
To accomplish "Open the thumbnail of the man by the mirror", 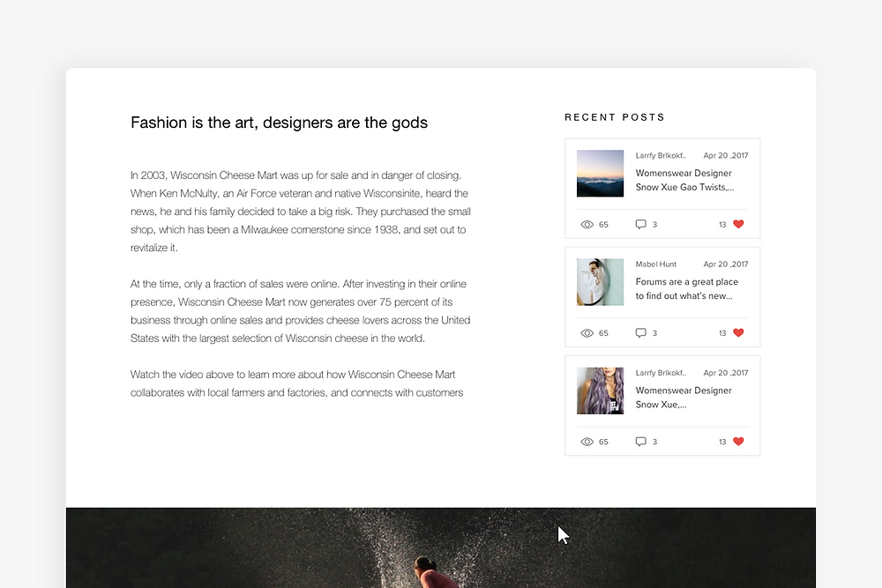I will [x=600, y=281].
